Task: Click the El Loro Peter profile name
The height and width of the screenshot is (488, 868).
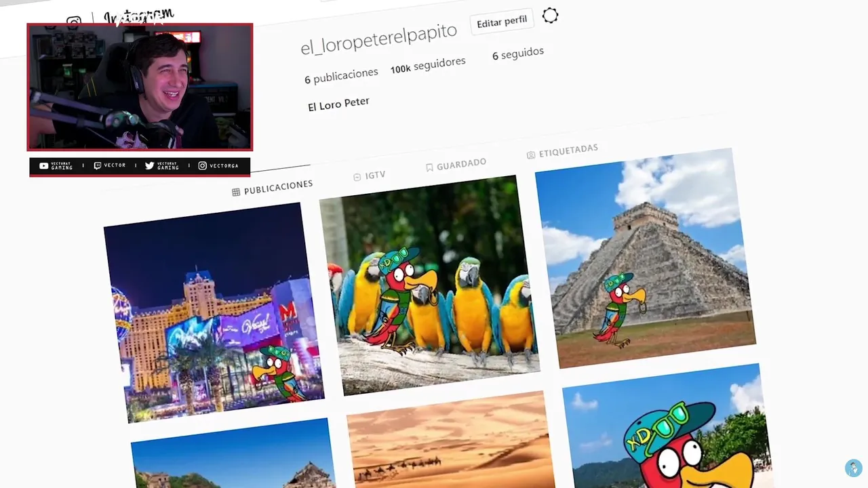Action: [x=338, y=105]
